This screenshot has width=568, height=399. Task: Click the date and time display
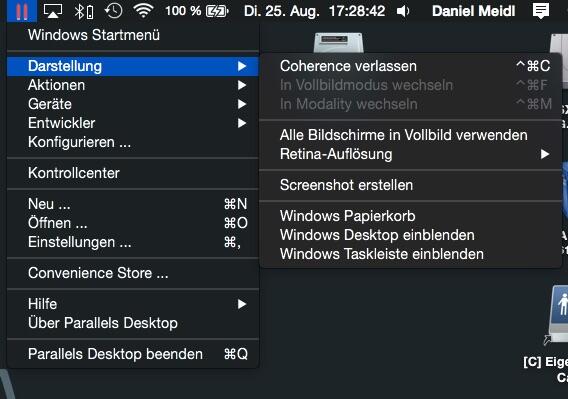314,11
